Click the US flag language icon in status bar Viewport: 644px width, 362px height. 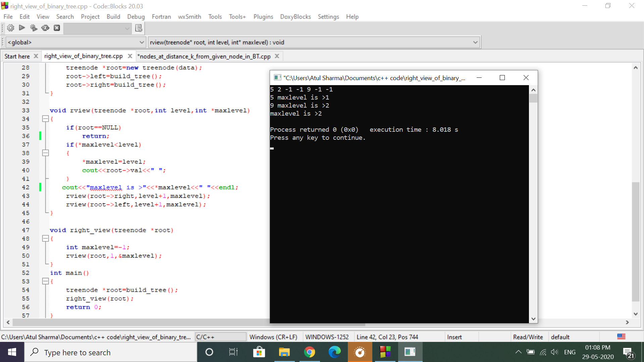[x=621, y=337]
